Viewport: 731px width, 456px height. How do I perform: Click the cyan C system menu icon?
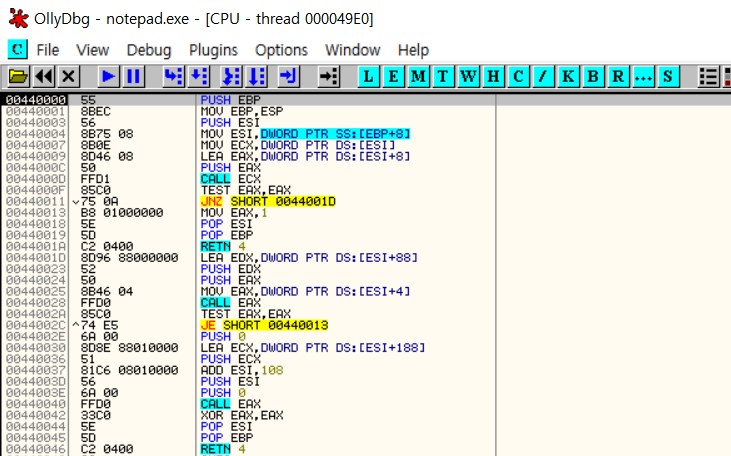pos(18,49)
